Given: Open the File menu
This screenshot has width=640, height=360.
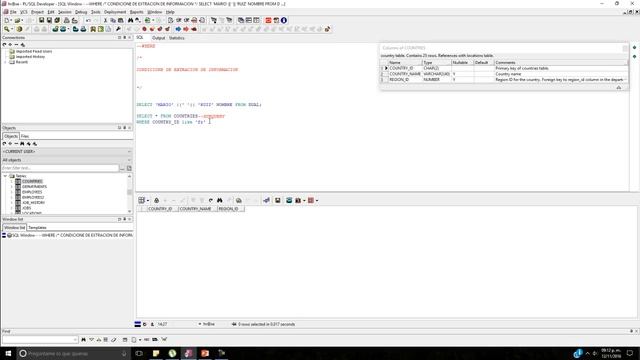Looking at the screenshot, I should point(13,12).
